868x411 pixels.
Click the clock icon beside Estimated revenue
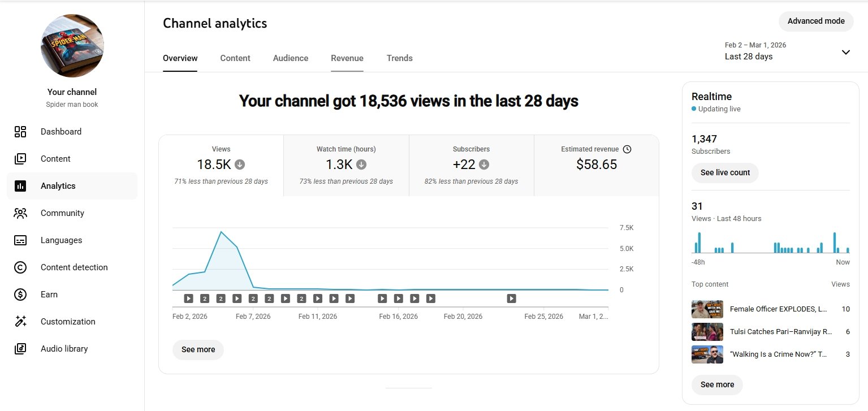pyautogui.click(x=627, y=149)
